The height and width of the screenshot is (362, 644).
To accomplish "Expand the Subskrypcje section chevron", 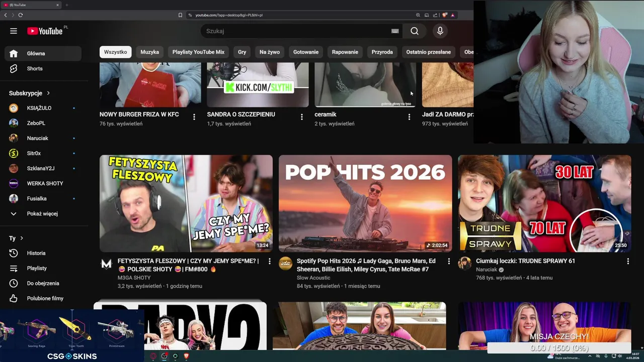I will [x=48, y=93].
